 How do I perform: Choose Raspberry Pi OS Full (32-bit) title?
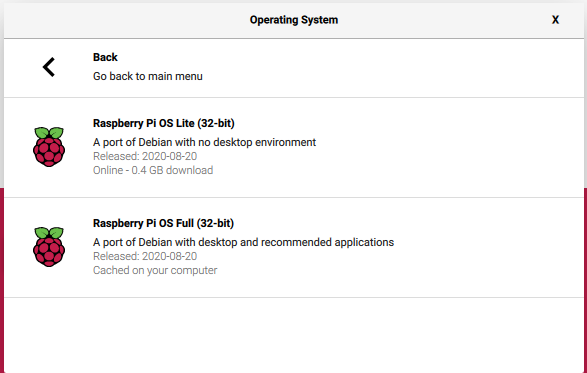(x=163, y=223)
